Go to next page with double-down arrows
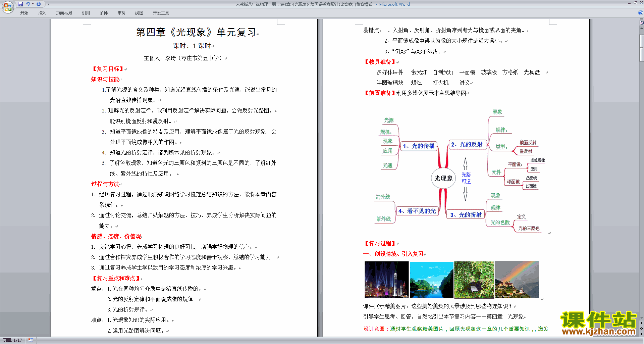This screenshot has height=344, width=644. click(x=642, y=334)
